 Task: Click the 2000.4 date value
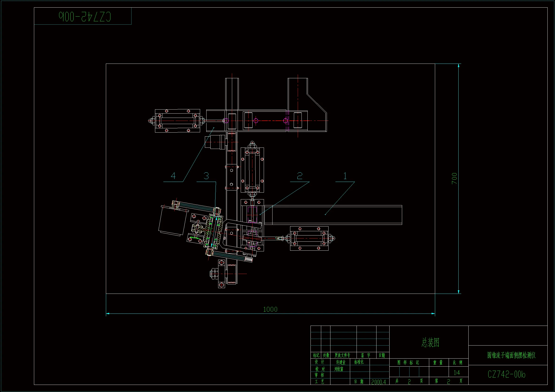(379, 382)
